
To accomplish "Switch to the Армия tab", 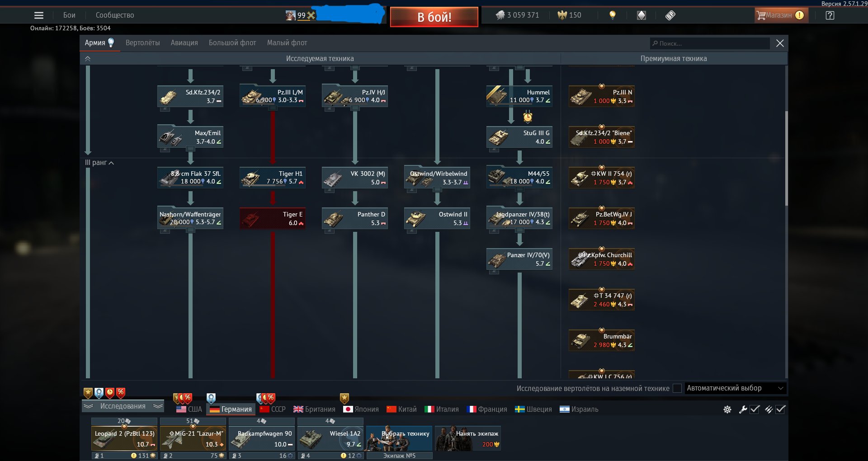I will pyautogui.click(x=99, y=43).
